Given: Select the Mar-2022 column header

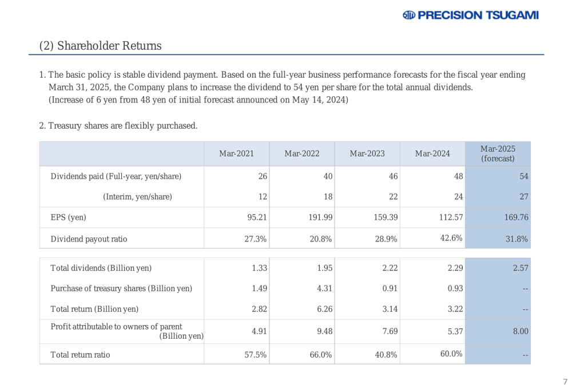Looking at the screenshot, I should [x=301, y=154].
